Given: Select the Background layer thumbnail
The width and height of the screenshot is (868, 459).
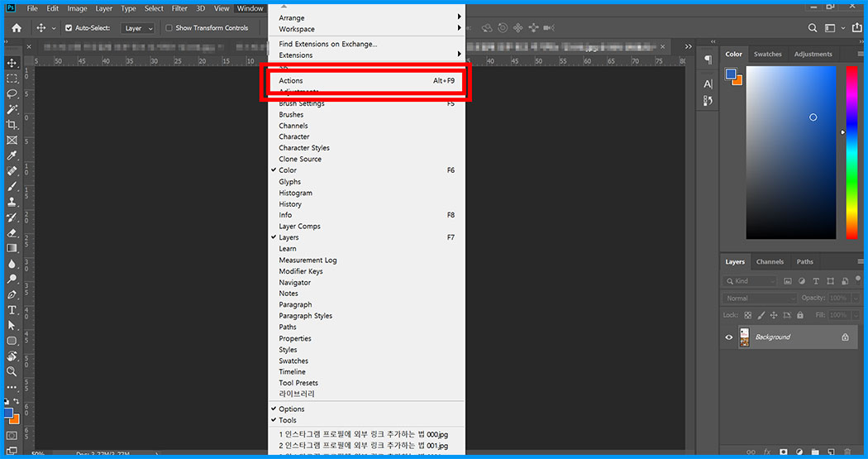Looking at the screenshot, I should (x=745, y=337).
